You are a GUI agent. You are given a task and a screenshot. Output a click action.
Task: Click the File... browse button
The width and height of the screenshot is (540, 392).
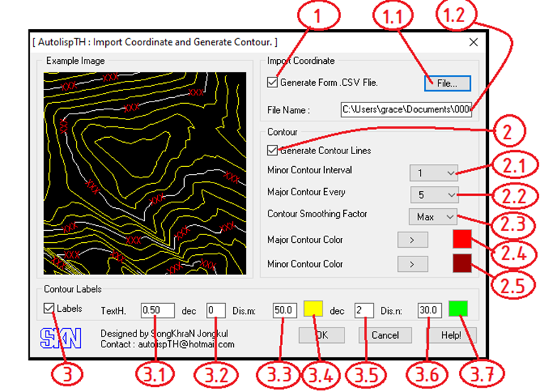(x=448, y=83)
